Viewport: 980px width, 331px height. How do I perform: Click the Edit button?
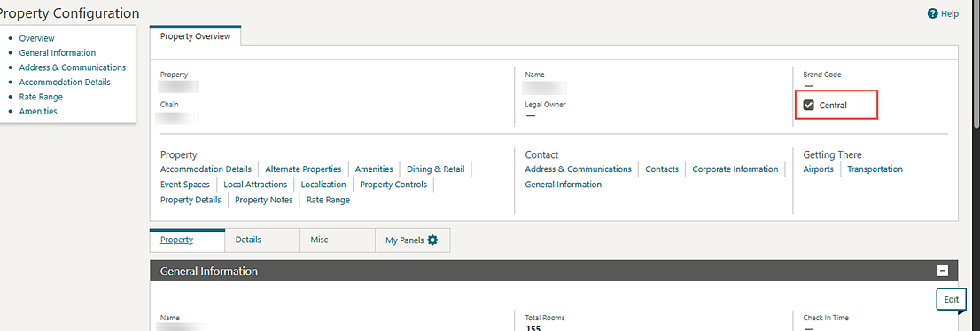[x=952, y=300]
